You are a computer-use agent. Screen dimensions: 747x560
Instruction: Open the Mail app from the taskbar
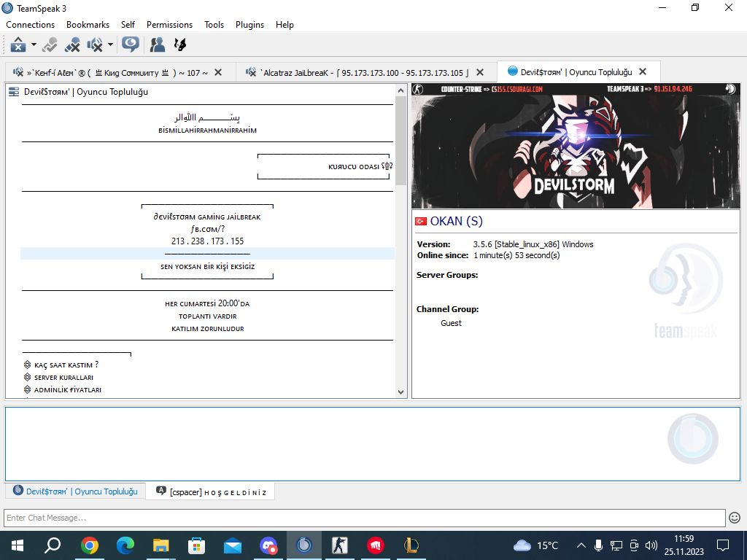point(233,545)
